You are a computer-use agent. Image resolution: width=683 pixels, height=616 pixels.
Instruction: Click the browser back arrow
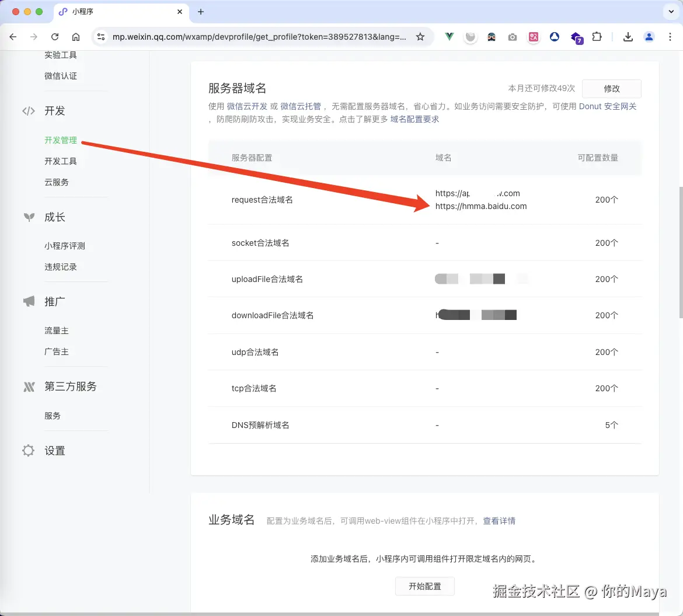[13, 37]
